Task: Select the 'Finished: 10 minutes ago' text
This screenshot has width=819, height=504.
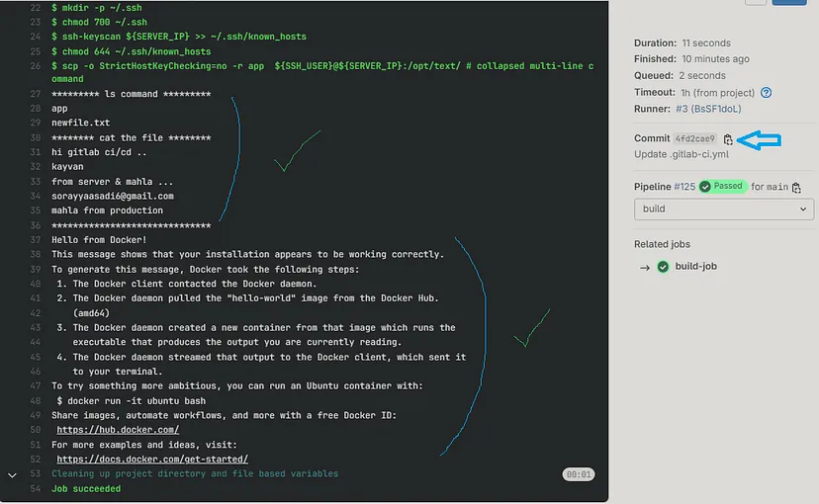Action: 691,59
